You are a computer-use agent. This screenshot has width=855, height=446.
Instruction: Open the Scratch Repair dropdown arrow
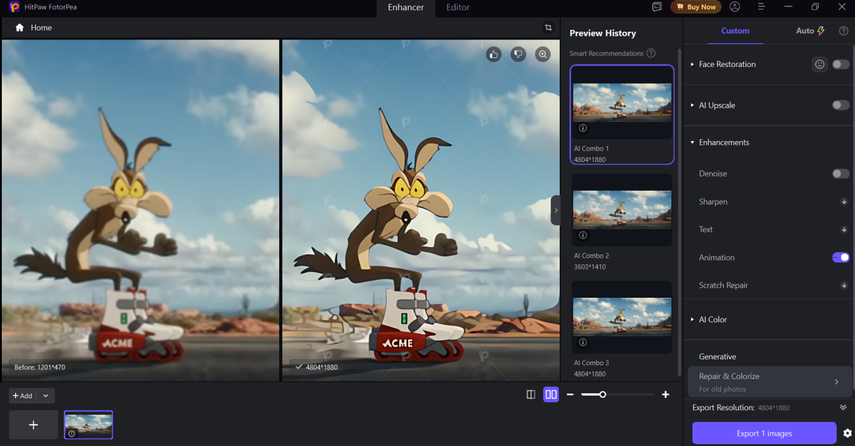[844, 285]
